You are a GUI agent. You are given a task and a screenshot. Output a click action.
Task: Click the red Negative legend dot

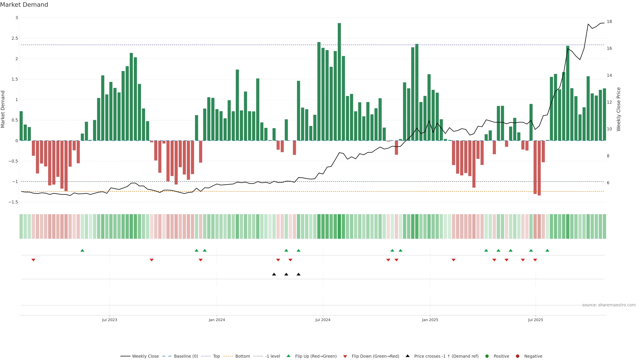pyautogui.click(x=518, y=356)
